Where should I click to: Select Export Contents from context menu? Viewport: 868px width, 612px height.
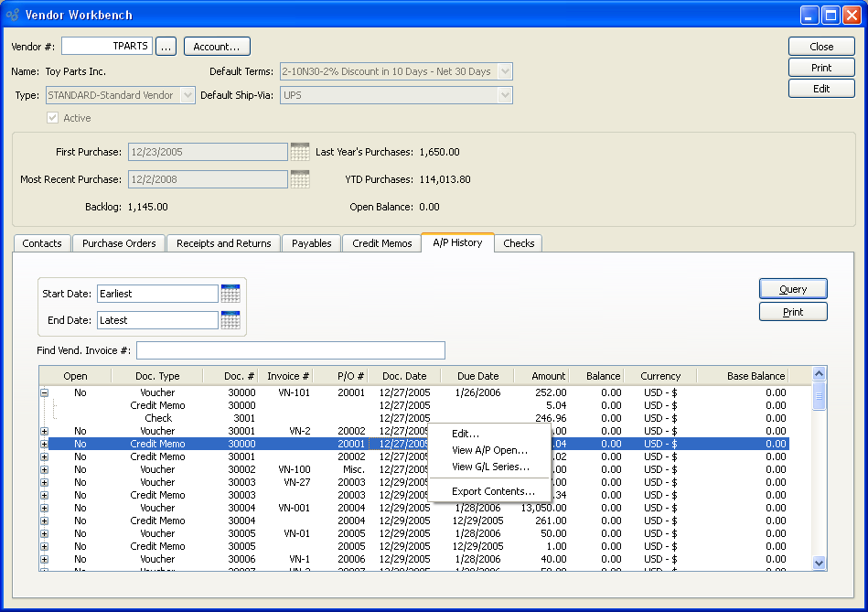pos(493,492)
